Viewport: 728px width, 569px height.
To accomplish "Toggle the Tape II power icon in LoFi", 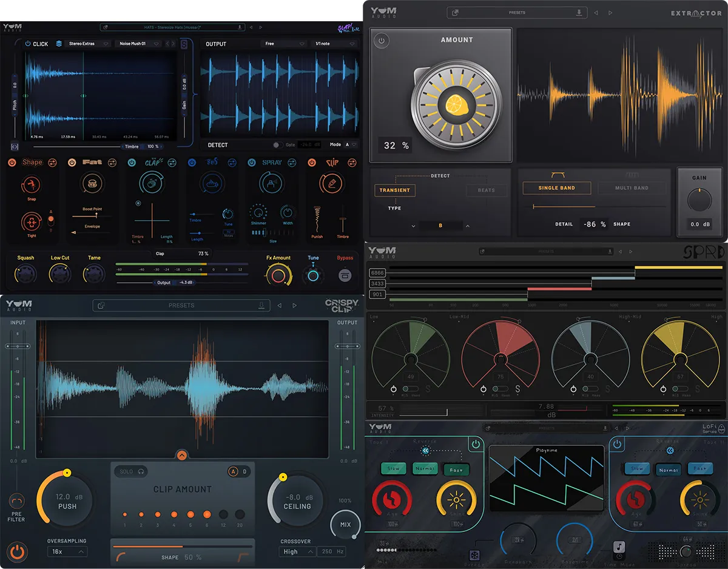I will coord(618,445).
